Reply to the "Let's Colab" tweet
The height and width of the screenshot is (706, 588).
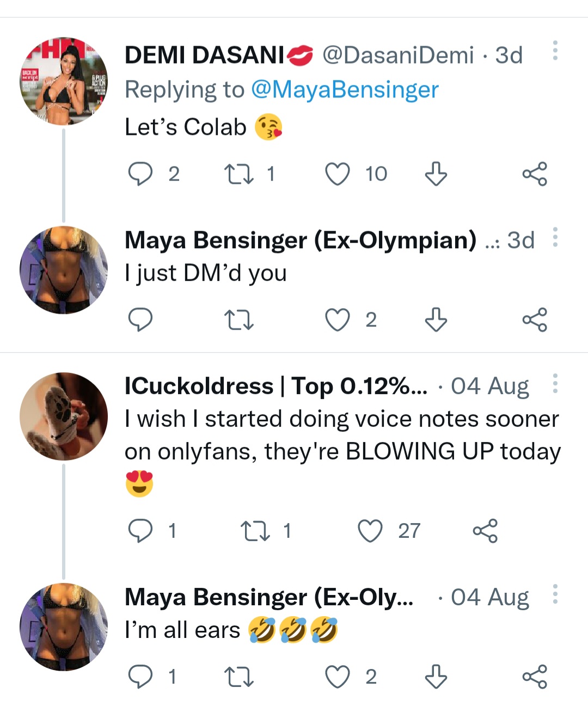140,174
